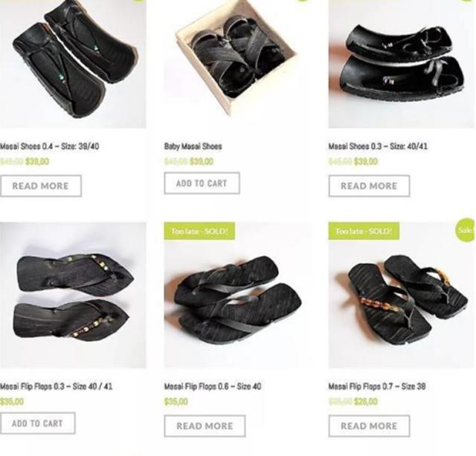
Task: Open the Masai Flip Flops 0.6 – Size 40 title
Action: [213, 387]
